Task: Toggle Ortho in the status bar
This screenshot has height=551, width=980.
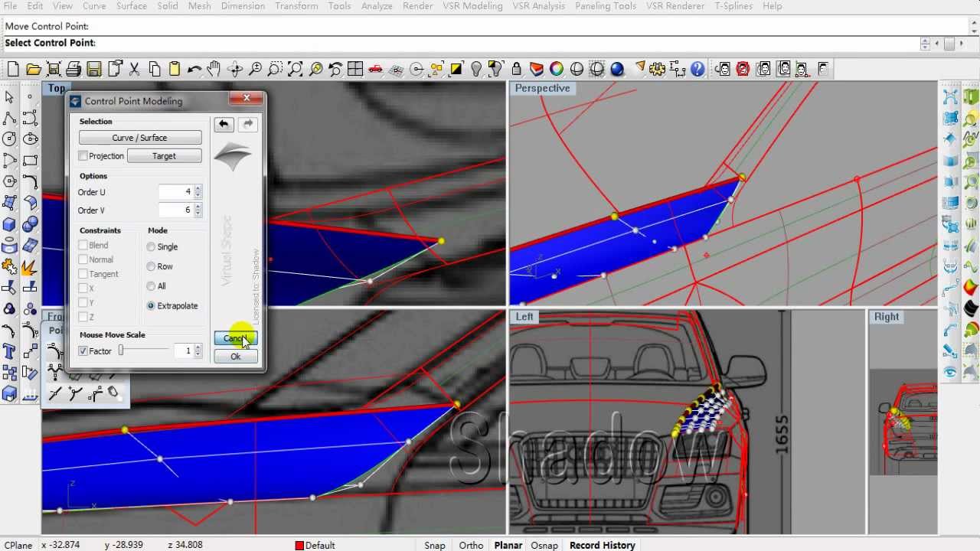Action: pos(471,545)
